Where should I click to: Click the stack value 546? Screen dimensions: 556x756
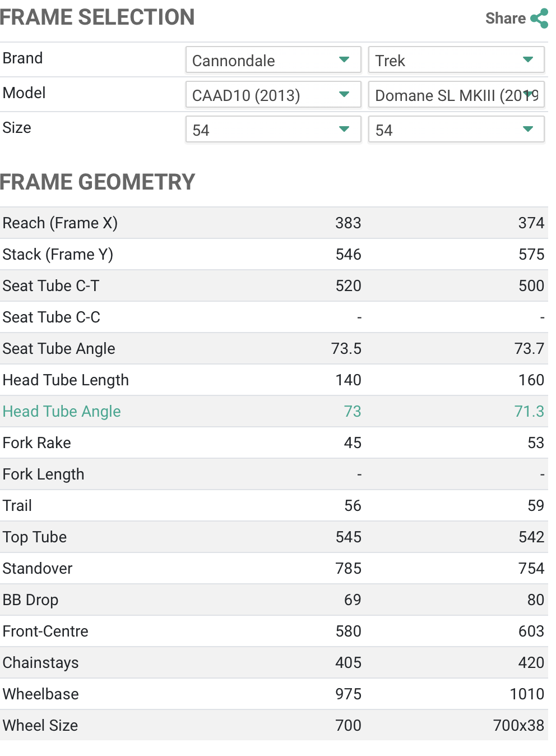[348, 255]
